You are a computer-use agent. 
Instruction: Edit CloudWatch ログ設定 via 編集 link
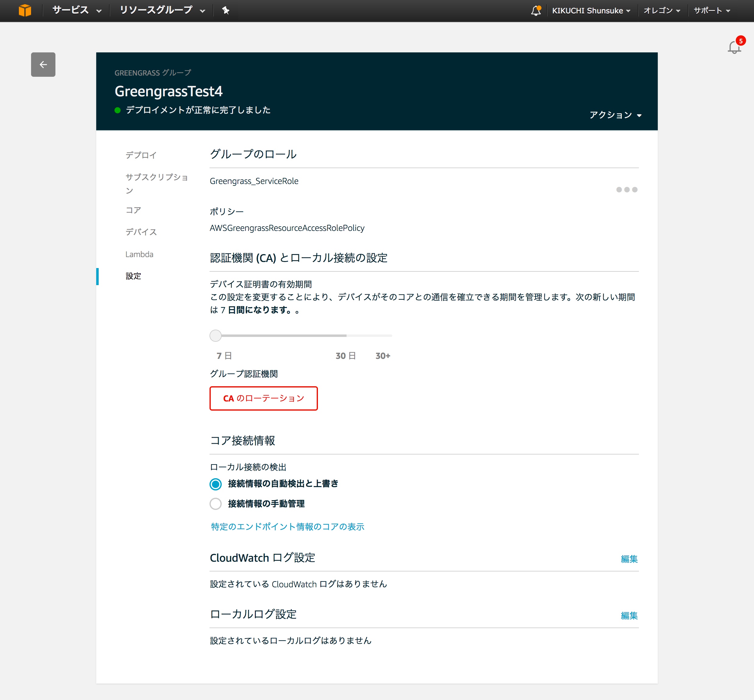[629, 559]
